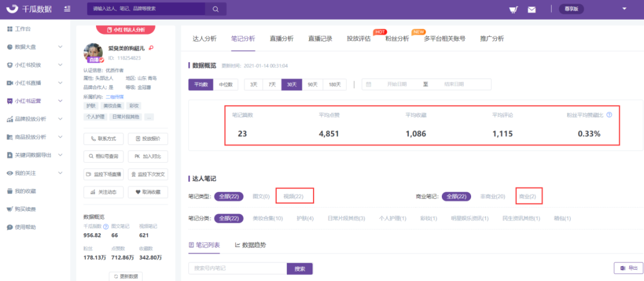This screenshot has width=644, height=281.
Task: Click the 联系方式 button
Action: 104,138
